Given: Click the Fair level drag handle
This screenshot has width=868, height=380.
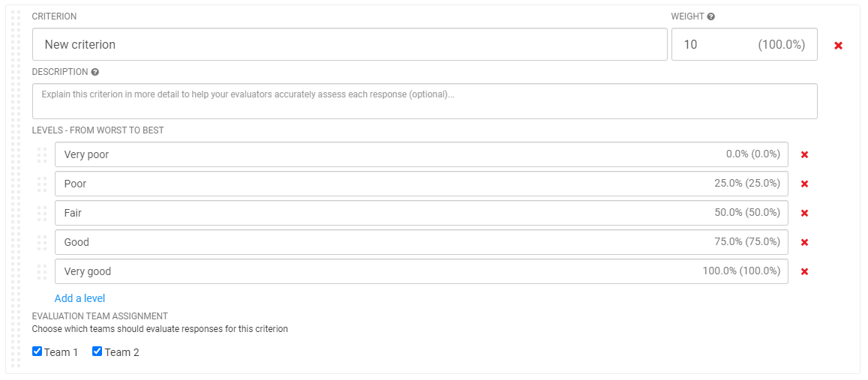Looking at the screenshot, I should pos(42,213).
